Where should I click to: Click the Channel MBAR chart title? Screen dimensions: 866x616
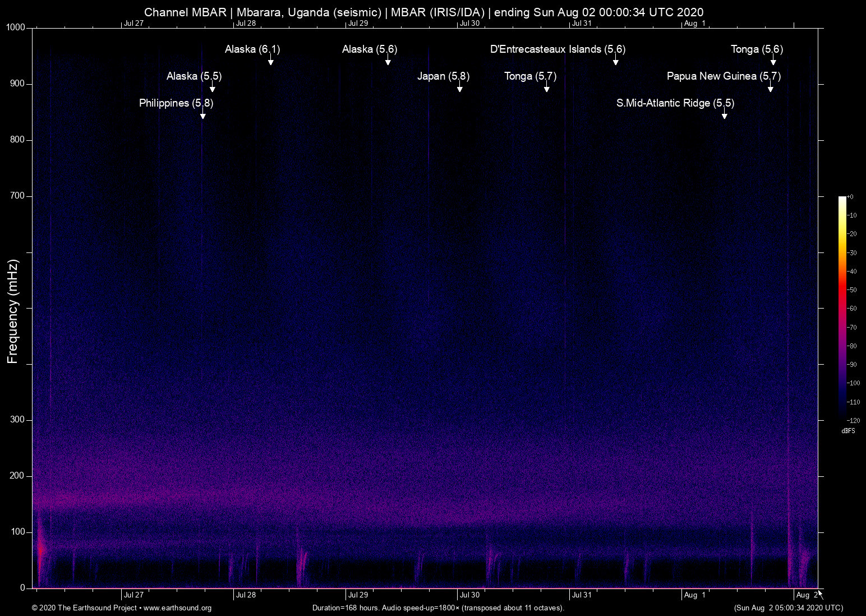coord(423,12)
